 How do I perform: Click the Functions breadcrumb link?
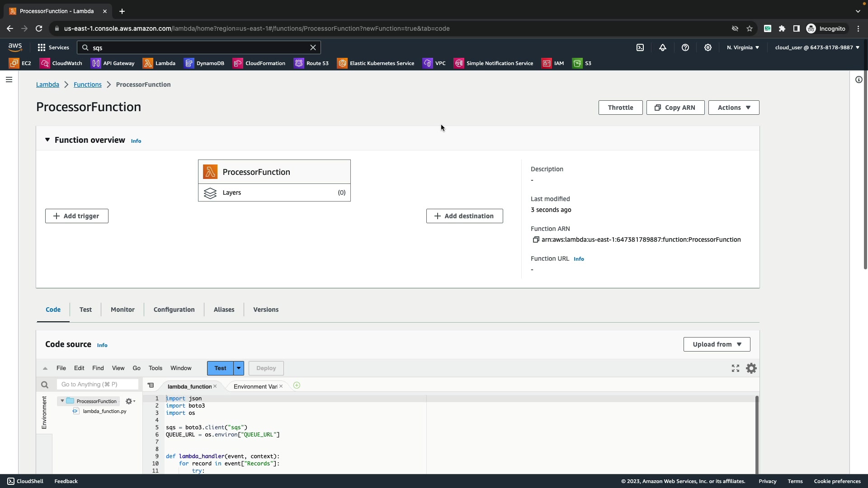(88, 84)
